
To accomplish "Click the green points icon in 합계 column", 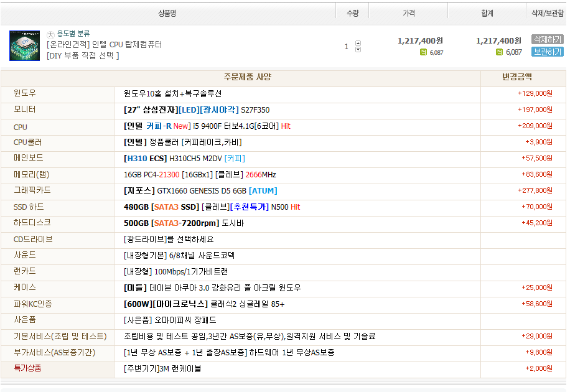I will tap(499, 52).
